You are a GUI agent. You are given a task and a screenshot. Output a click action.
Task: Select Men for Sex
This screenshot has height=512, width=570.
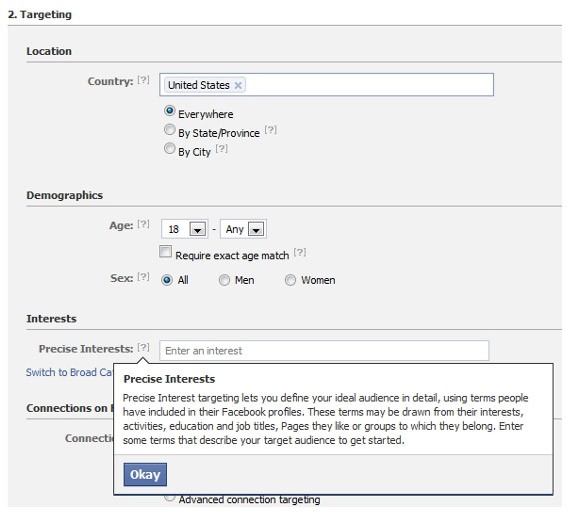224,280
